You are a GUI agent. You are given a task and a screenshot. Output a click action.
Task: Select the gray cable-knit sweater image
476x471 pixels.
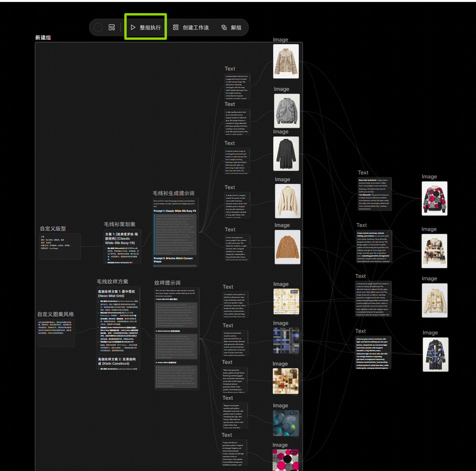click(x=287, y=111)
